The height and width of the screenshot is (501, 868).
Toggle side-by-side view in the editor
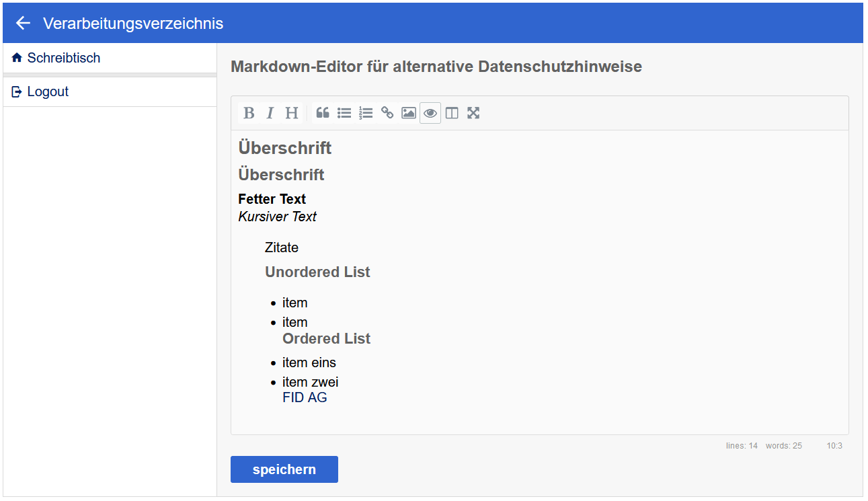click(452, 113)
